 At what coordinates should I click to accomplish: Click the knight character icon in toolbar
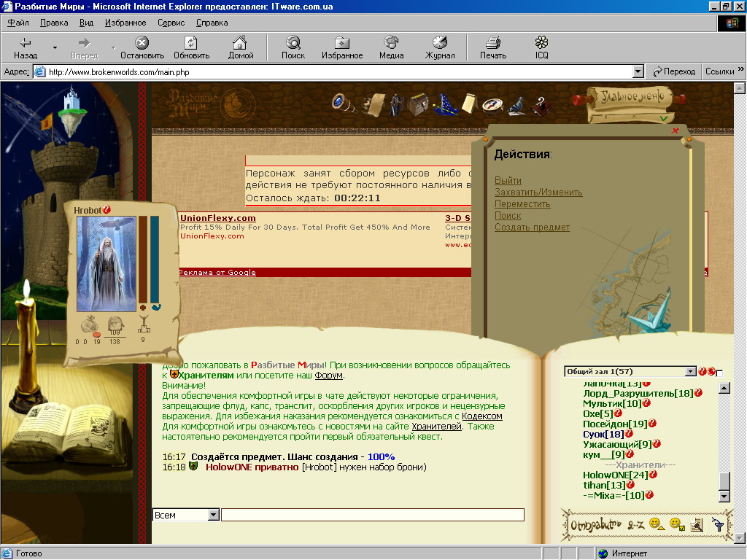click(x=395, y=104)
